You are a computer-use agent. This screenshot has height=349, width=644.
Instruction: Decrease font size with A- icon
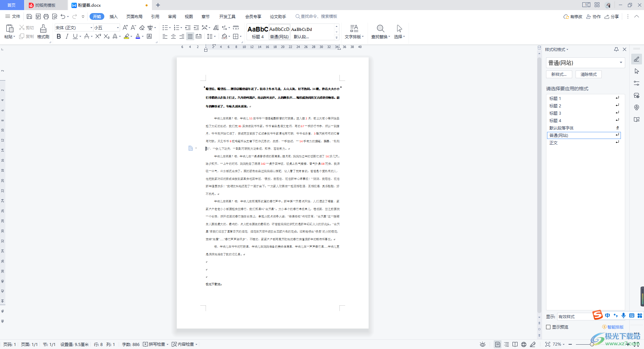click(x=133, y=28)
